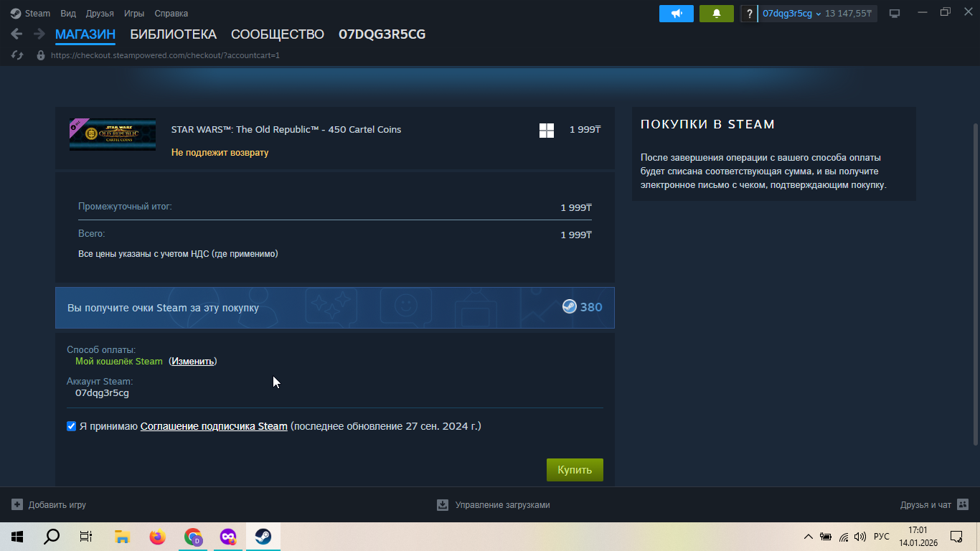Image resolution: width=980 pixels, height=551 pixels.
Task: Click the 07dqg3r5cg account name text
Action: tap(102, 393)
